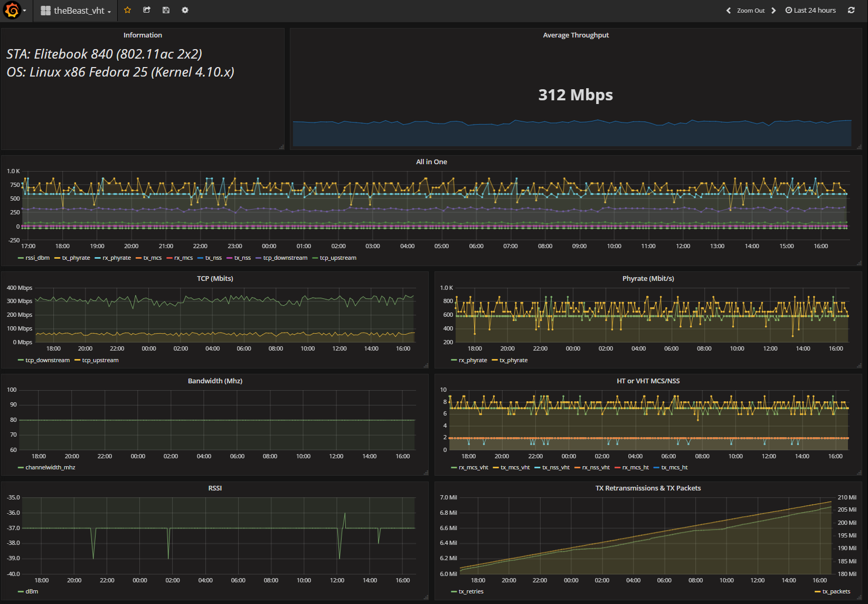Toggle rx_phyrate series in All in One legend
The height and width of the screenshot is (604, 868).
tap(117, 258)
